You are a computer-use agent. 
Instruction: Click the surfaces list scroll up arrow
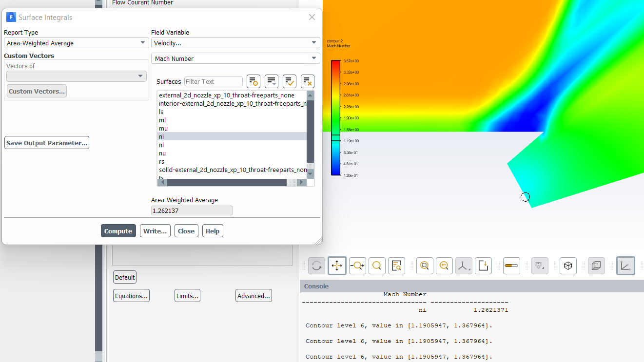point(310,95)
